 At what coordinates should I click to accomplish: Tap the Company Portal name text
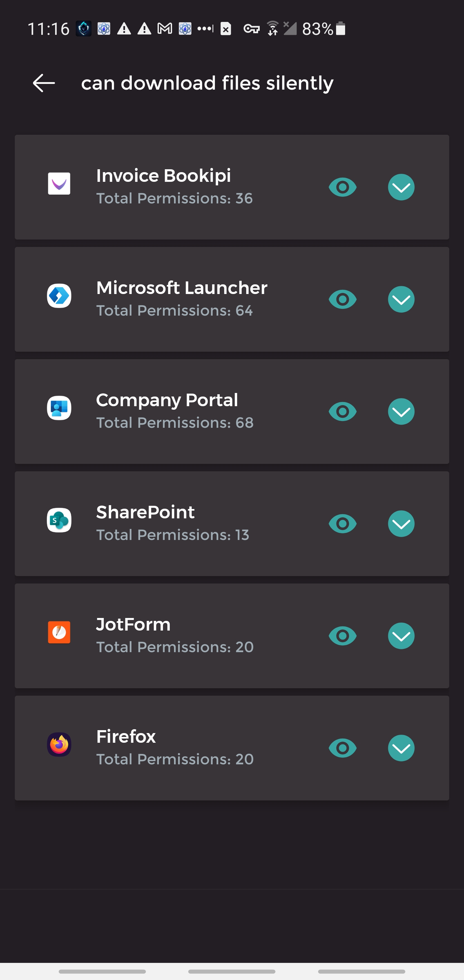(167, 400)
